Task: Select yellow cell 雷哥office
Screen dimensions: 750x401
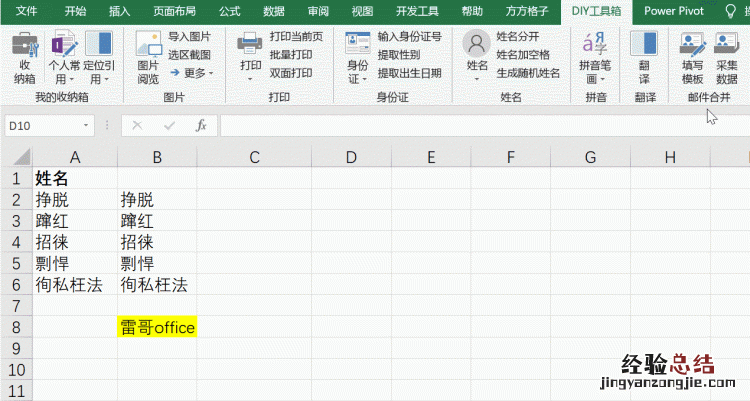Action: click(157, 327)
